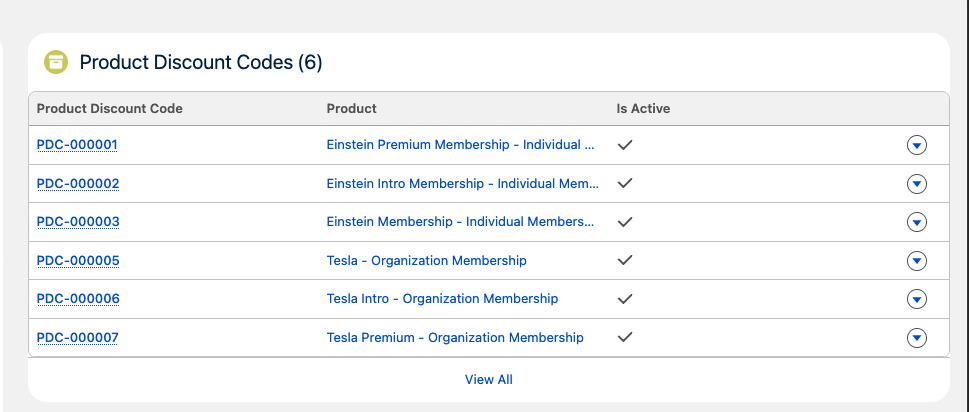Open Einstein Intro Membership product link
The width and height of the screenshot is (969, 412).
tap(463, 183)
